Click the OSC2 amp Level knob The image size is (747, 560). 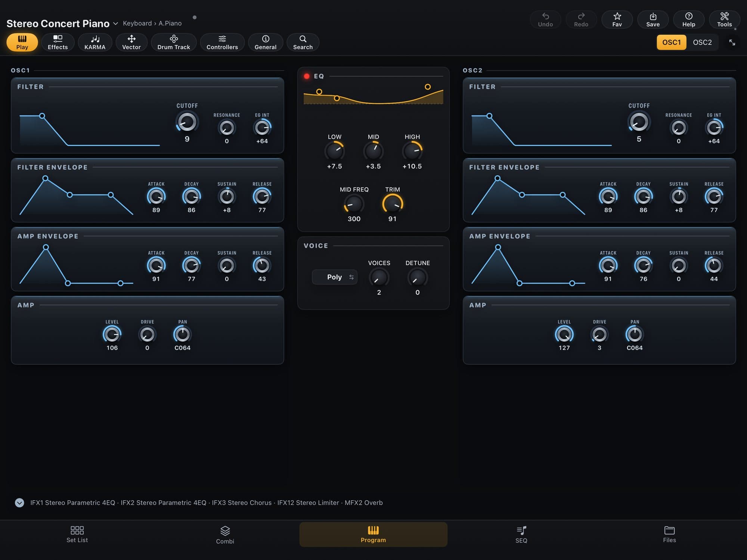564,335
